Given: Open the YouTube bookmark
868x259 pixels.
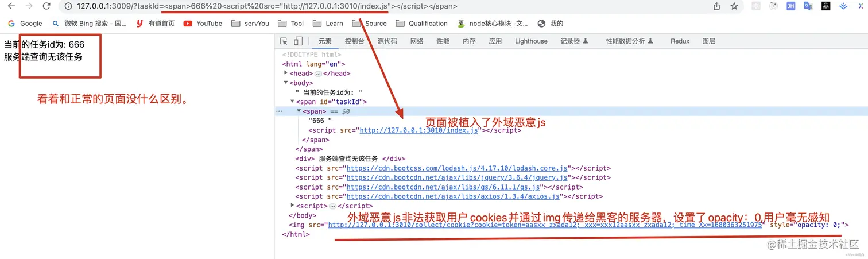Looking at the screenshot, I should (203, 24).
